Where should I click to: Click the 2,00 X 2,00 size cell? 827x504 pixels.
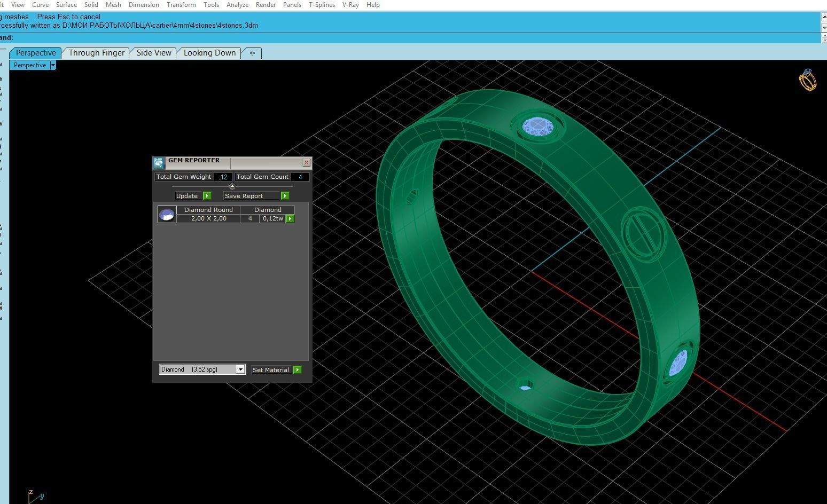coord(208,218)
